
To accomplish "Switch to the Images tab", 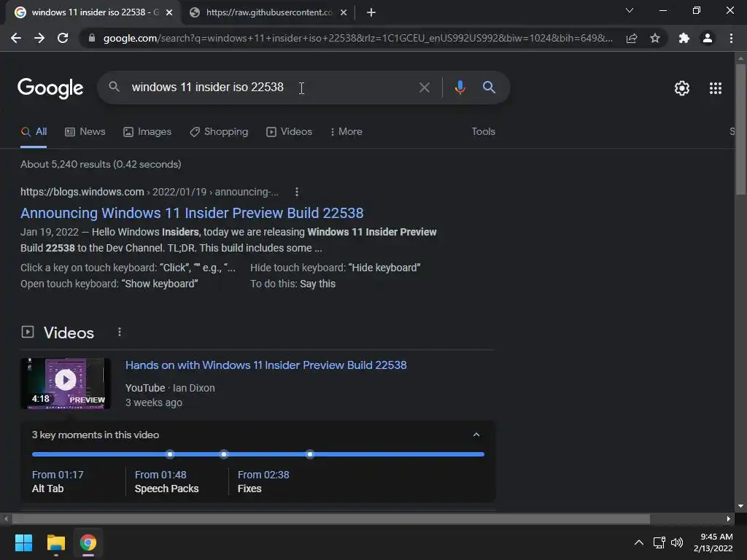I will point(147,132).
